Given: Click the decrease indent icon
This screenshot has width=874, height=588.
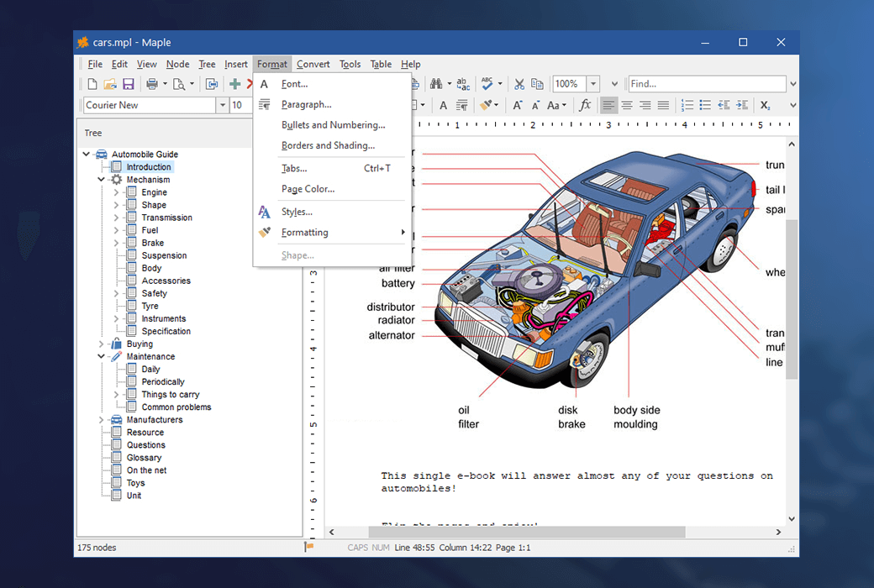Looking at the screenshot, I should pos(724,105).
